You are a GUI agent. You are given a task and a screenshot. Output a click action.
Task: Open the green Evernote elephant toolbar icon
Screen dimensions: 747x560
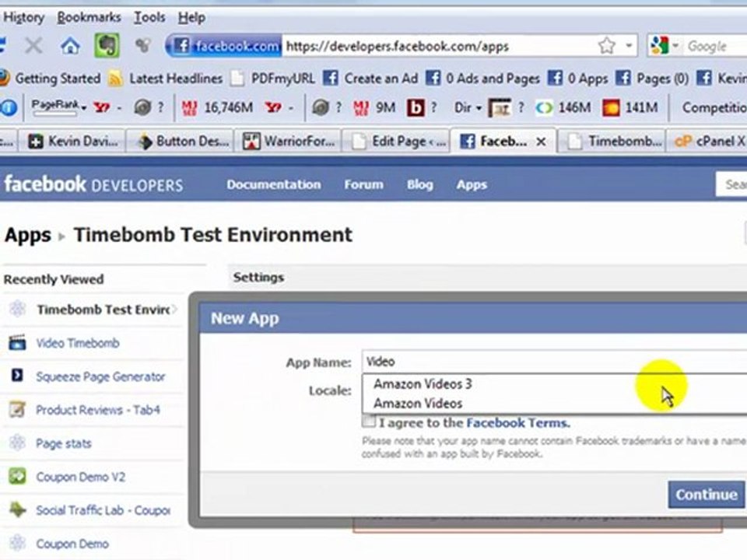click(107, 46)
